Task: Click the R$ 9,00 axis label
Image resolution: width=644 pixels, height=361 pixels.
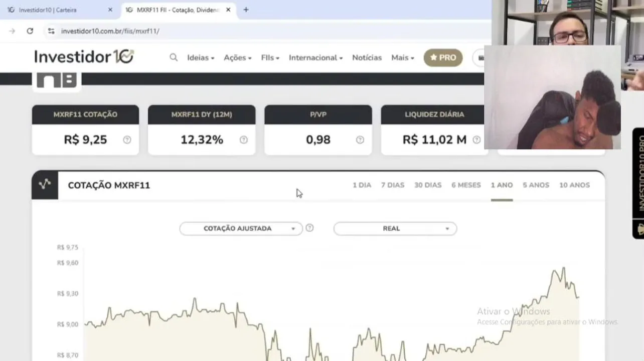Action: [x=68, y=324]
